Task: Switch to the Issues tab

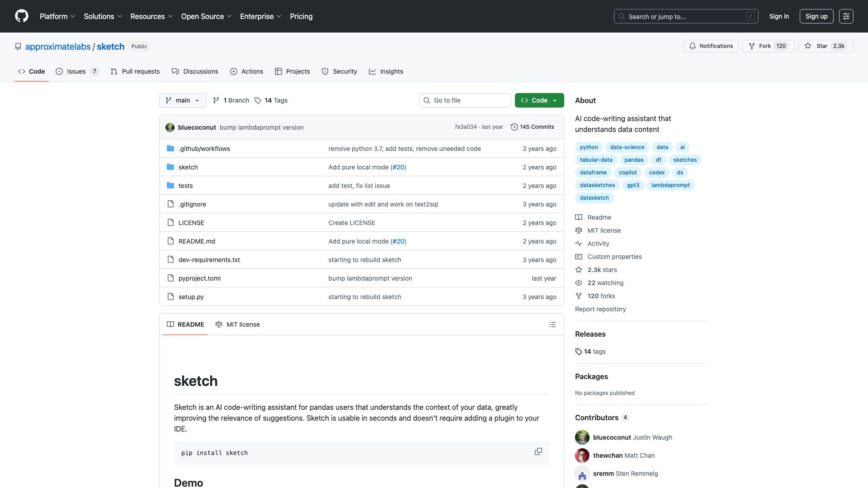Action: 76,71
